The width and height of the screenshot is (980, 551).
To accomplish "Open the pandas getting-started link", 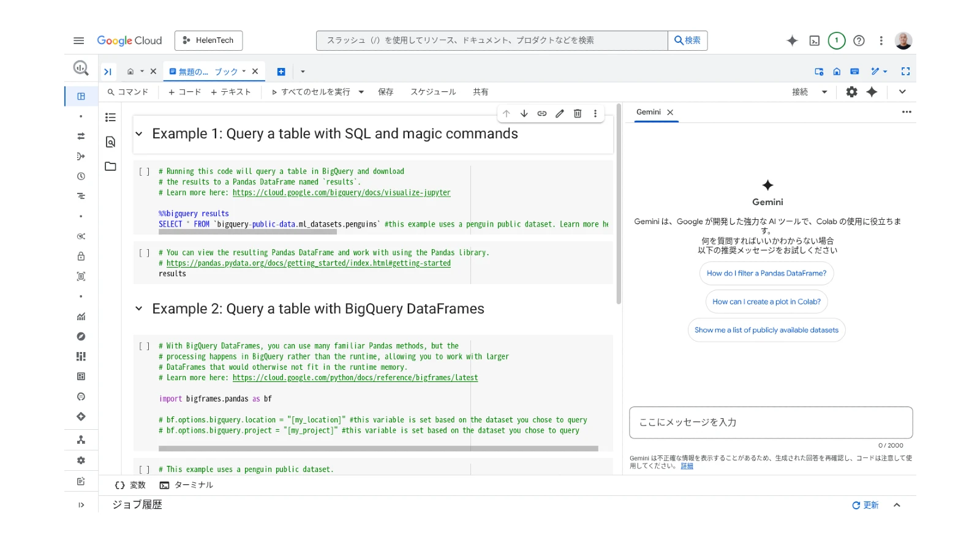I will pyautogui.click(x=309, y=263).
